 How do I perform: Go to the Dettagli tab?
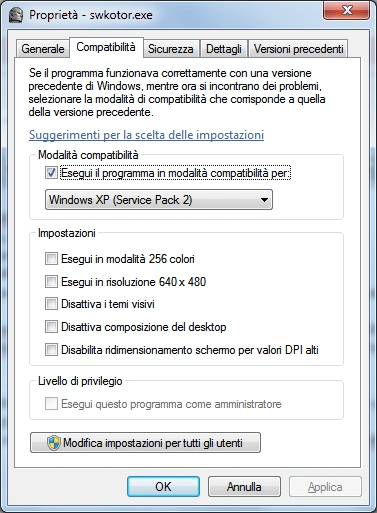pyautogui.click(x=224, y=49)
